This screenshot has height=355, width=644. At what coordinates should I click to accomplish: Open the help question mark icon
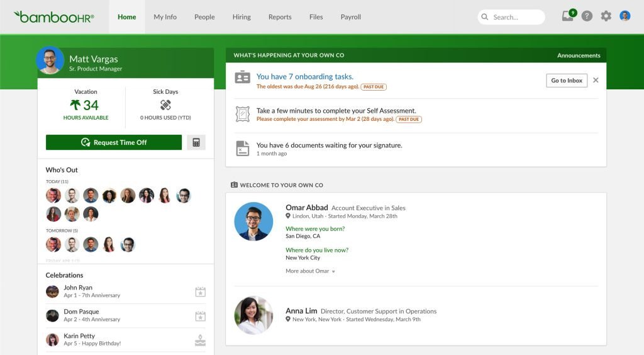pyautogui.click(x=587, y=16)
